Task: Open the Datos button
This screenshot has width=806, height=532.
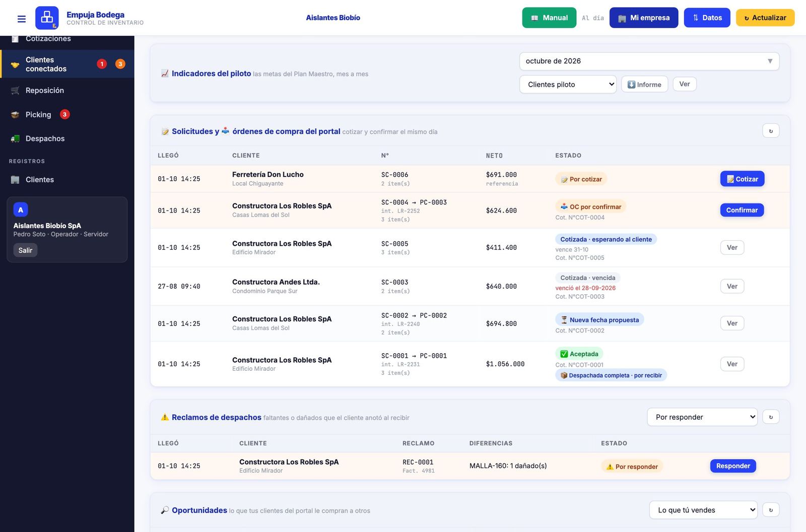Action: pos(707,18)
